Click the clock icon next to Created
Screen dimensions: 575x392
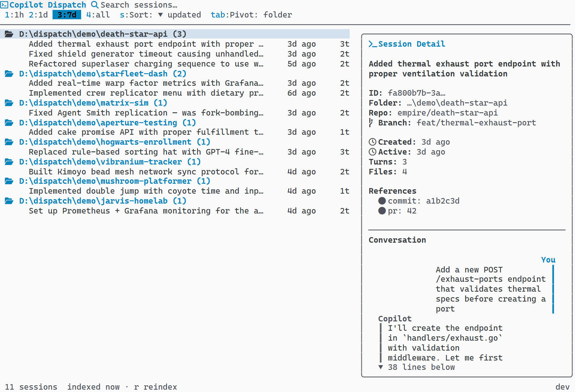coord(372,142)
